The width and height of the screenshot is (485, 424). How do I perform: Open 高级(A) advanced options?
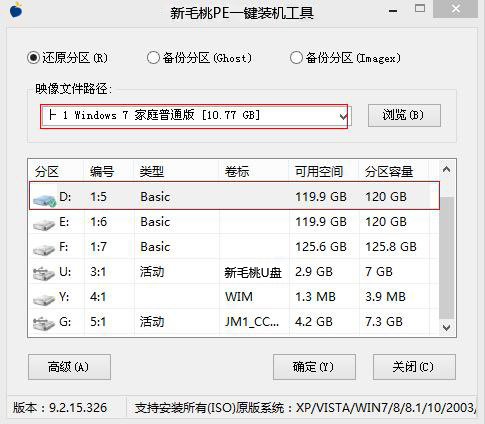click(69, 367)
